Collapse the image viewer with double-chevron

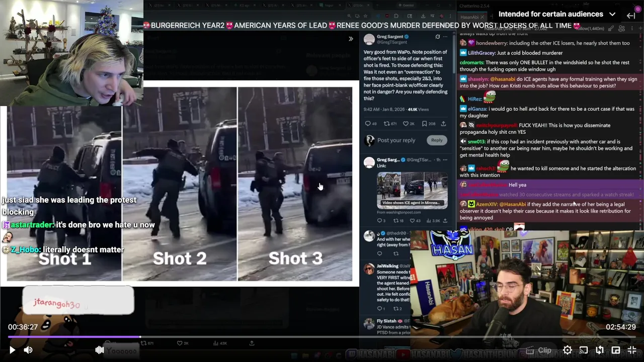click(351, 39)
